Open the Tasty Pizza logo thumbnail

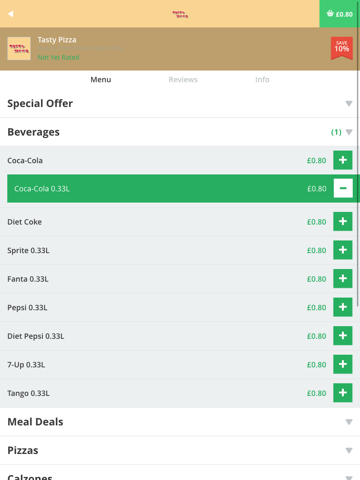19,49
